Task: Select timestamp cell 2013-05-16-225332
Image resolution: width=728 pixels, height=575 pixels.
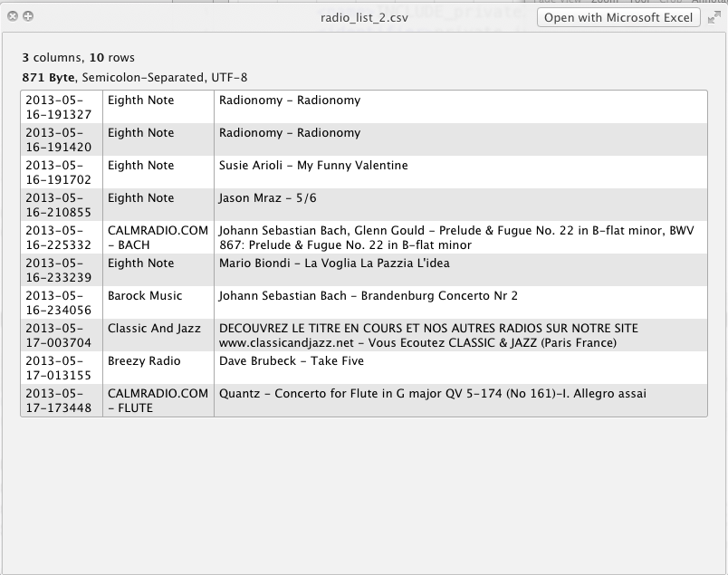Action: [x=62, y=237]
